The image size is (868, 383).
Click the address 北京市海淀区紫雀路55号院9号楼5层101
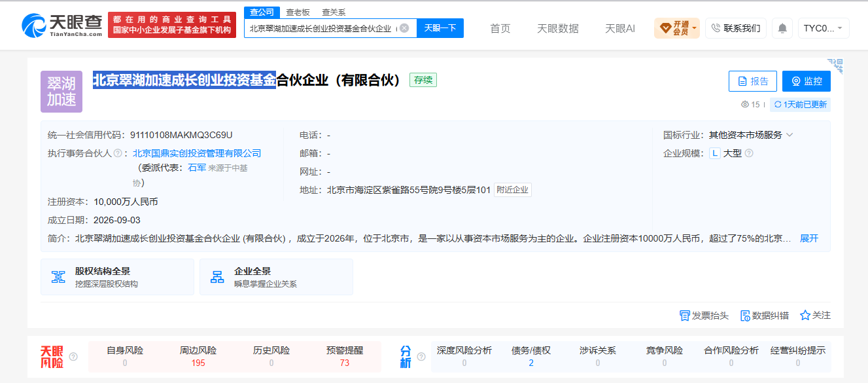point(409,190)
